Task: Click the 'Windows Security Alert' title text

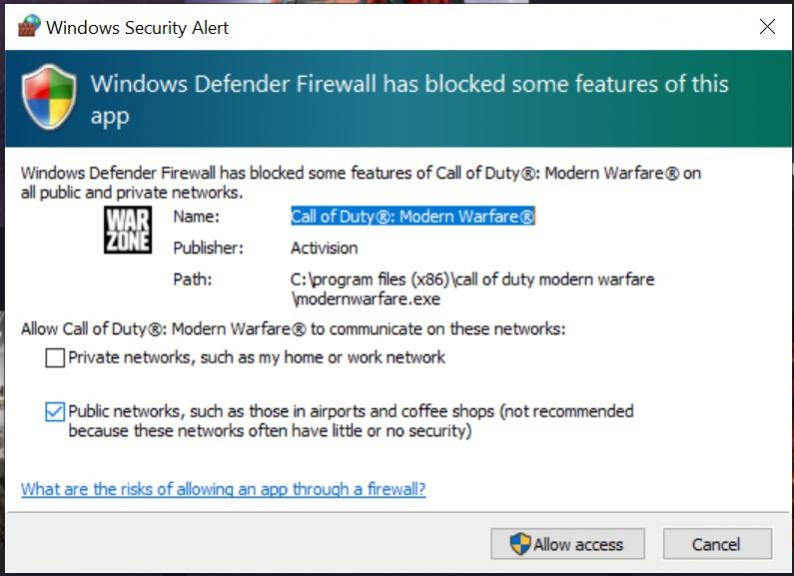Action: coord(137,27)
